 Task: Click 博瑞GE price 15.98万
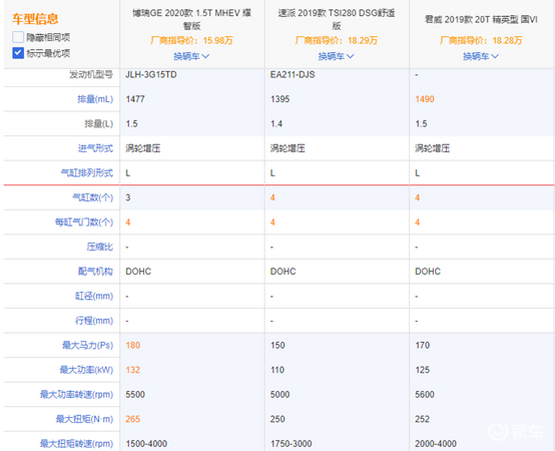[x=191, y=40]
